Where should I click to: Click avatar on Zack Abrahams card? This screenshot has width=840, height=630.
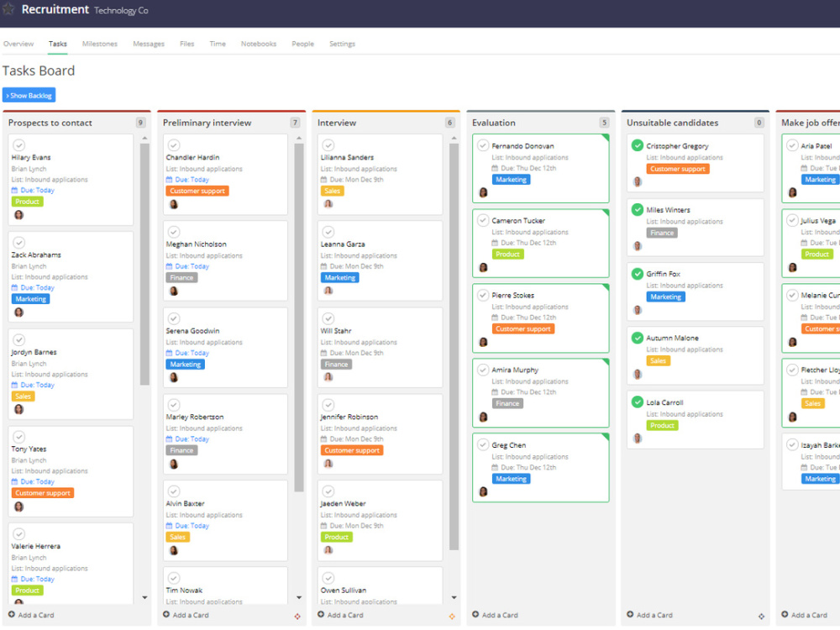(18, 312)
